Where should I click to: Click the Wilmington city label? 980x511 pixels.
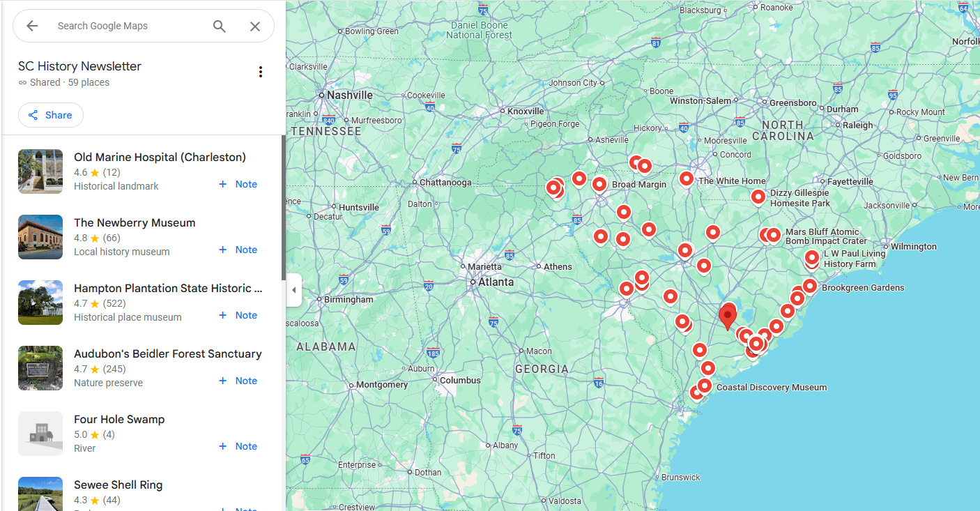[914, 247]
